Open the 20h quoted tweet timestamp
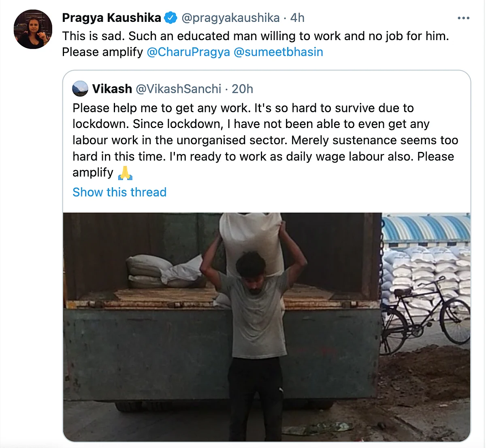Viewport: 486px width, 448px height. coord(242,89)
